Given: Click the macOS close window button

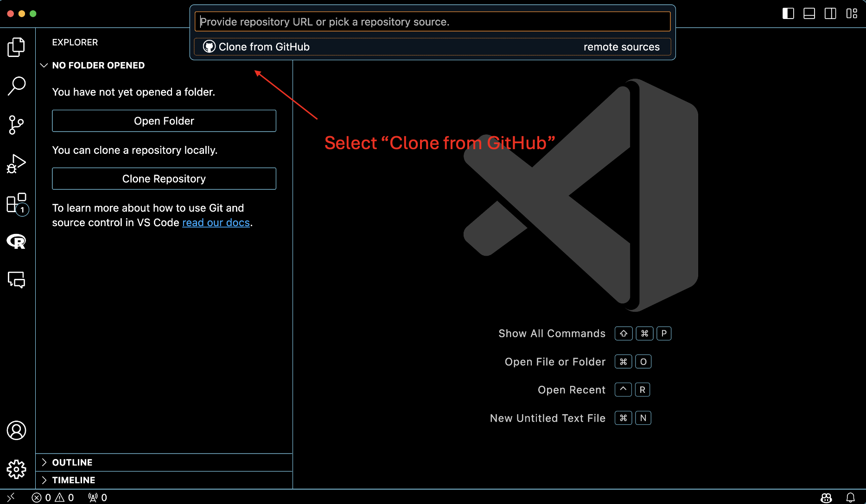Looking at the screenshot, I should click(x=10, y=13).
